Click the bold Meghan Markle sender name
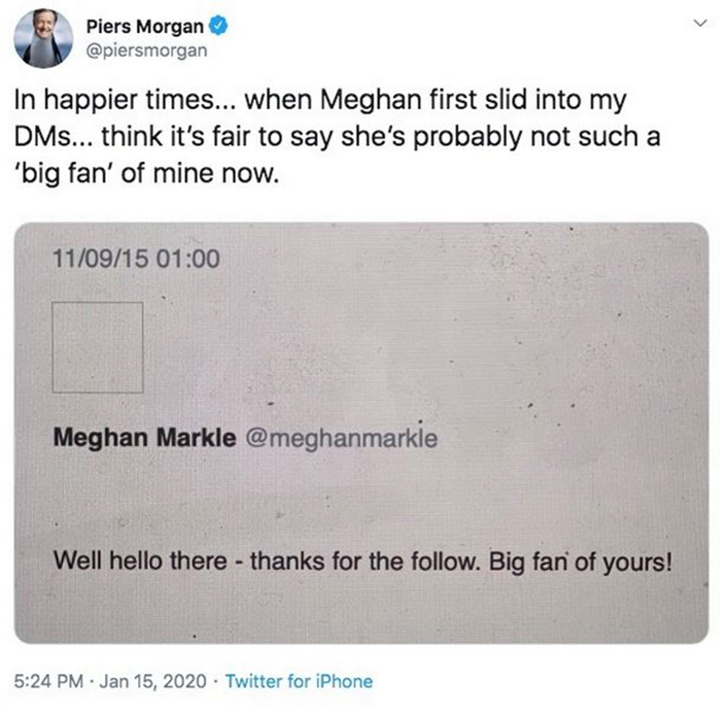728x711 pixels. [x=144, y=438]
